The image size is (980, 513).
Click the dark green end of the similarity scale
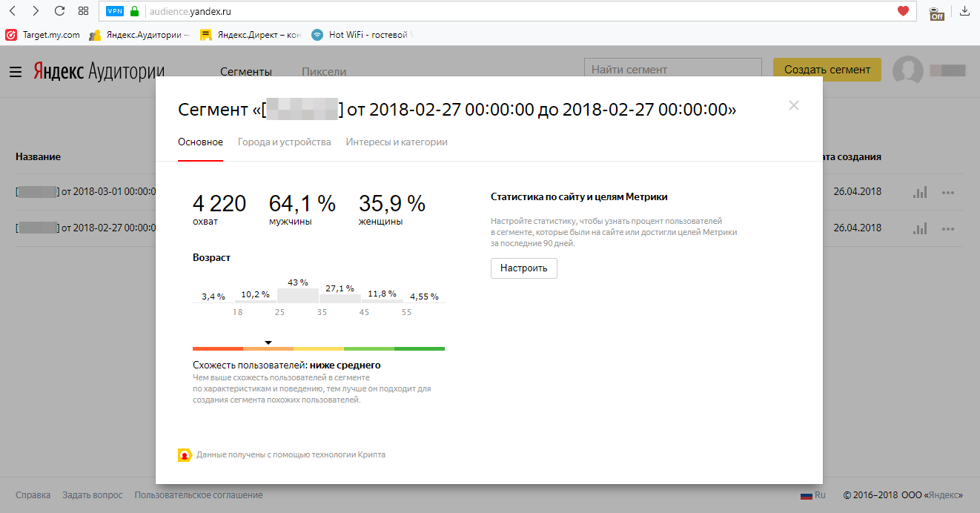[420, 348]
